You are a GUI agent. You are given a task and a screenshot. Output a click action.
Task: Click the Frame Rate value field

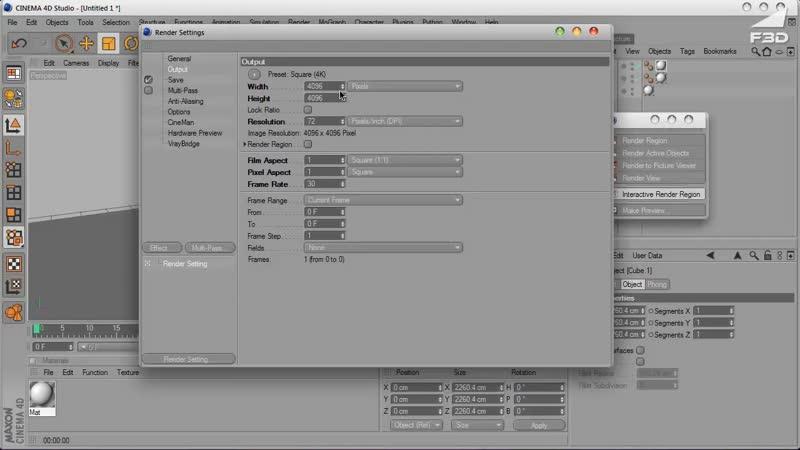pyautogui.click(x=322, y=184)
